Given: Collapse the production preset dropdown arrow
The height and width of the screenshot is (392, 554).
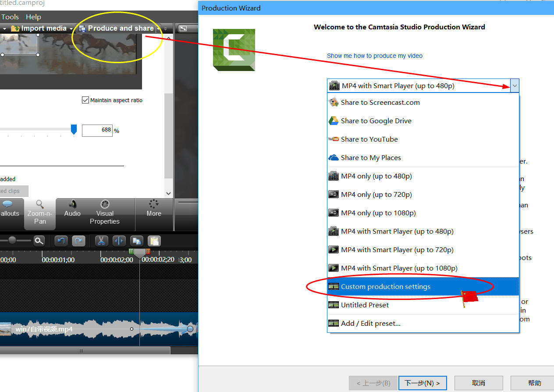Looking at the screenshot, I should (515, 86).
